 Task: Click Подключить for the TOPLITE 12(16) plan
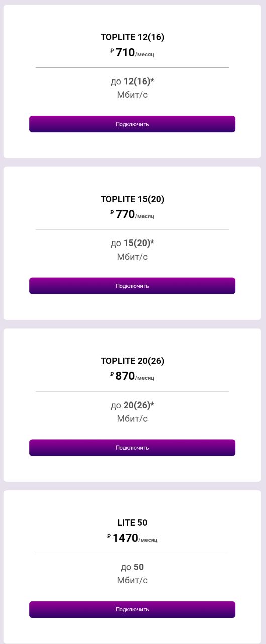[132, 124]
